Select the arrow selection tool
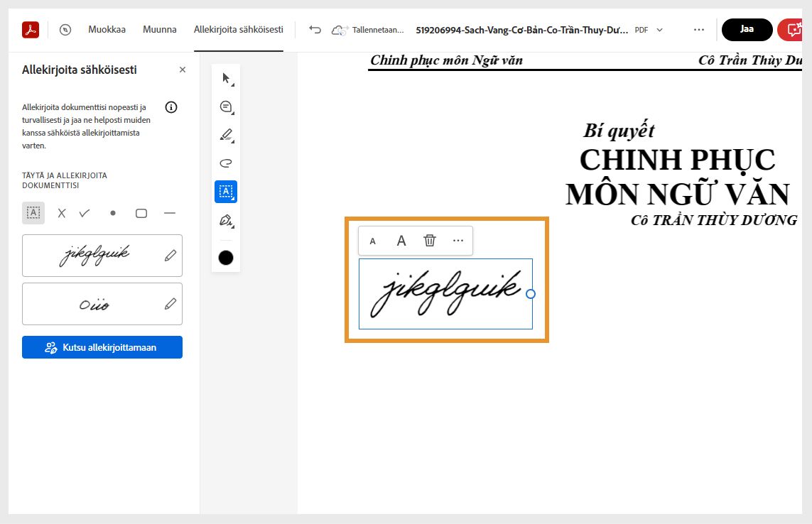This screenshot has height=524, width=812. point(227,79)
